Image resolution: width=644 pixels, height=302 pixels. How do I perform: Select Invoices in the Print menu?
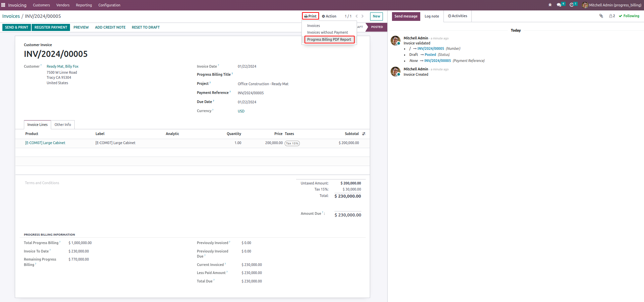click(x=329, y=26)
